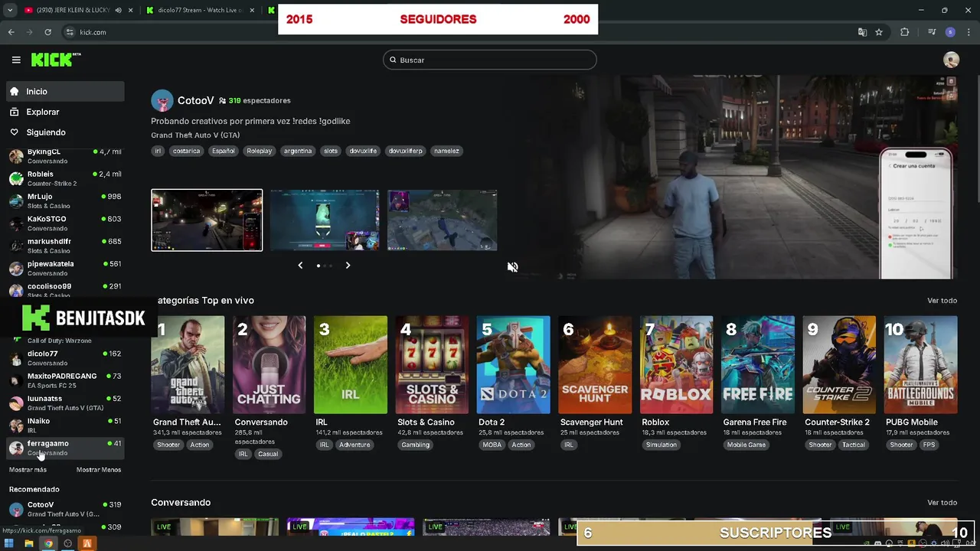Click CotooV featured streamer avatar
Screen dimensions: 980x551
162,100
